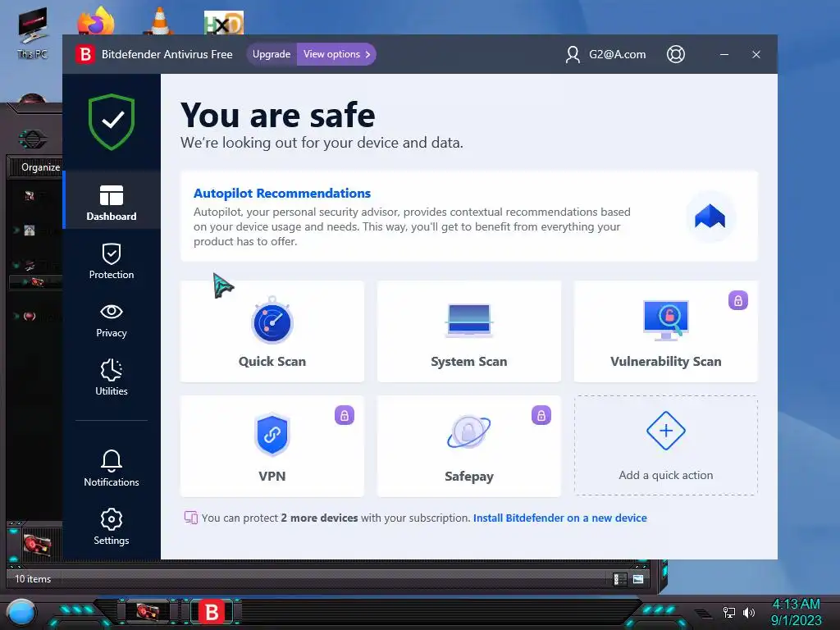
Task: Switch Explorer window to details view
Action: 620,579
